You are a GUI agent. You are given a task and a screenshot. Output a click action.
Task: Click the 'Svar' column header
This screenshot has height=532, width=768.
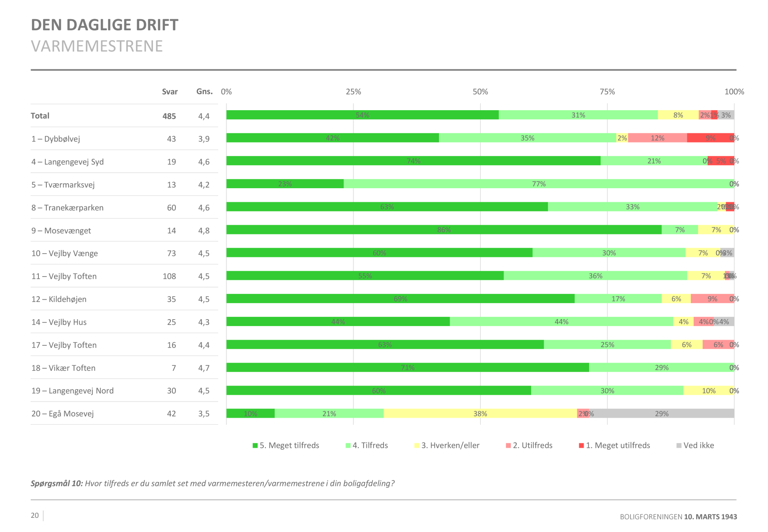[x=170, y=91]
